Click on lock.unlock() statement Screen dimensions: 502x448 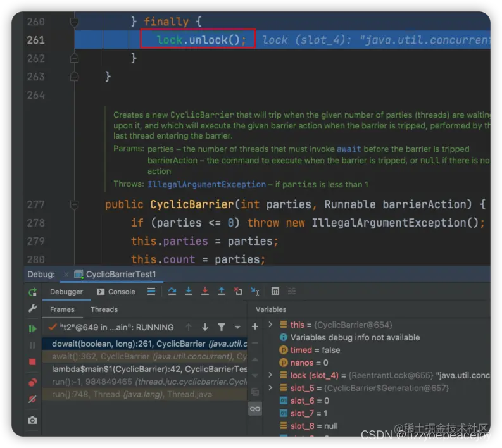point(201,40)
